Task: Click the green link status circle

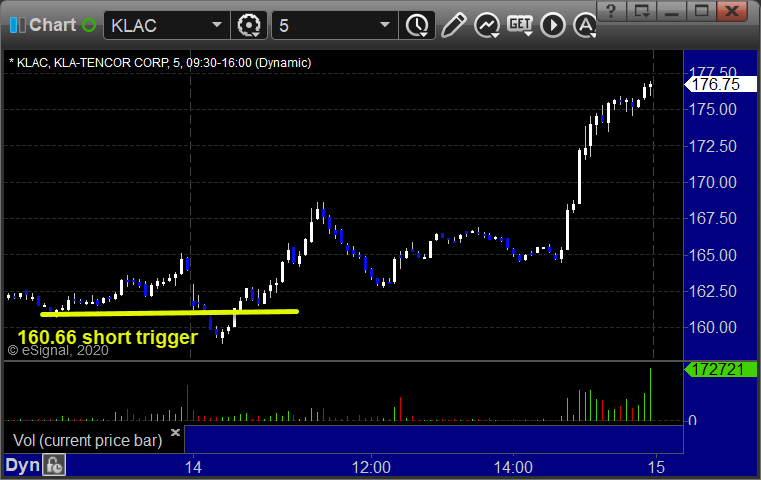Action: coord(89,25)
